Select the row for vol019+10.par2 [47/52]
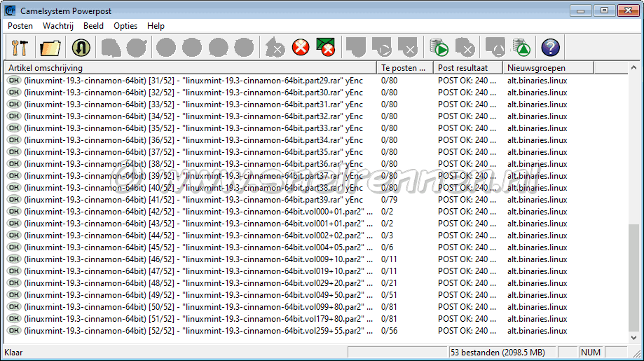This screenshot has height=361, width=644. 316,271
